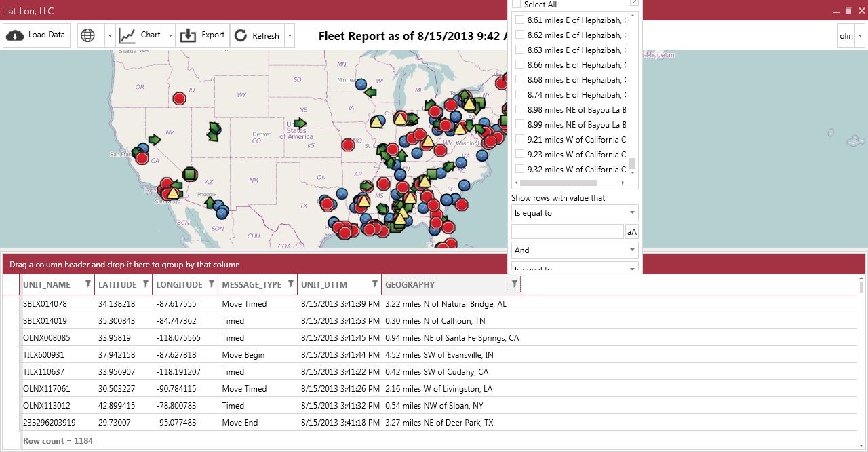Viewport: 868px width, 452px height.
Task: Click the globe map icon
Action: 87,35
